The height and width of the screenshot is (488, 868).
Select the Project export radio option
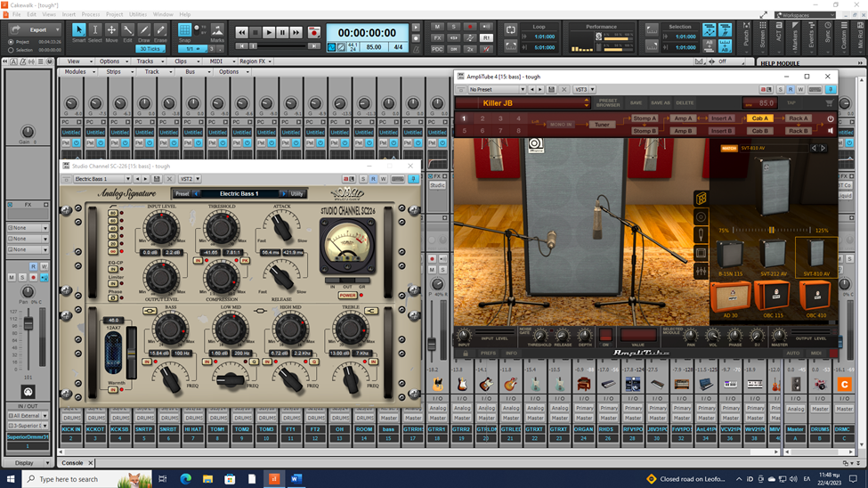pyautogui.click(x=11, y=42)
